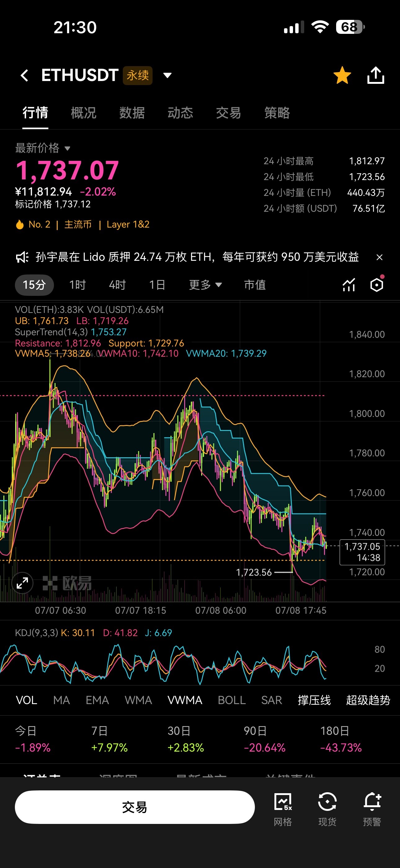
Task: Toggle the VOL indicator
Action: (27, 700)
